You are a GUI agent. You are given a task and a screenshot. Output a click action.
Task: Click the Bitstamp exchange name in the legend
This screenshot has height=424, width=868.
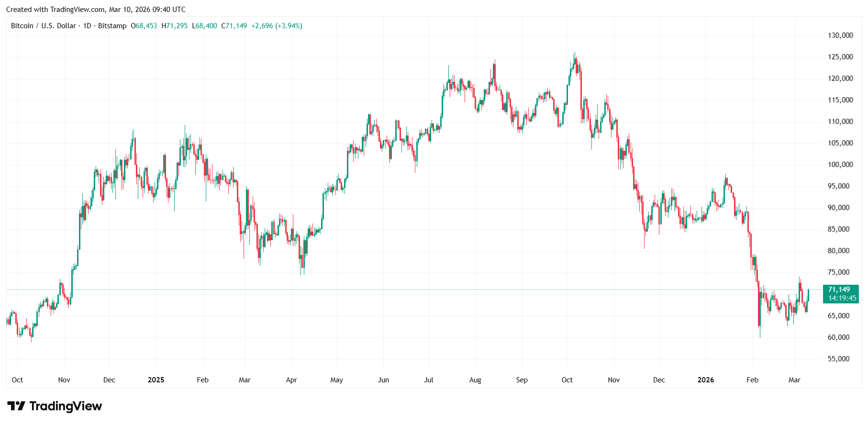tap(112, 26)
